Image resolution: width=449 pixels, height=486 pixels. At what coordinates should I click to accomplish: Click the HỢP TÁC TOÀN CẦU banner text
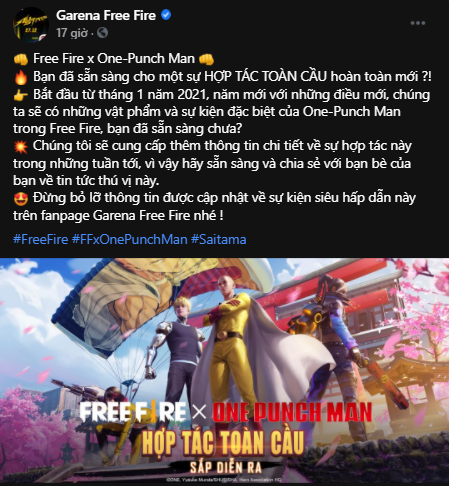tap(223, 442)
